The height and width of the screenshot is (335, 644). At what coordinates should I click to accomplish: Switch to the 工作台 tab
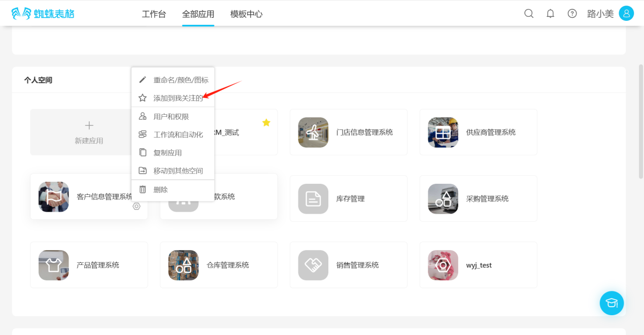154,14
